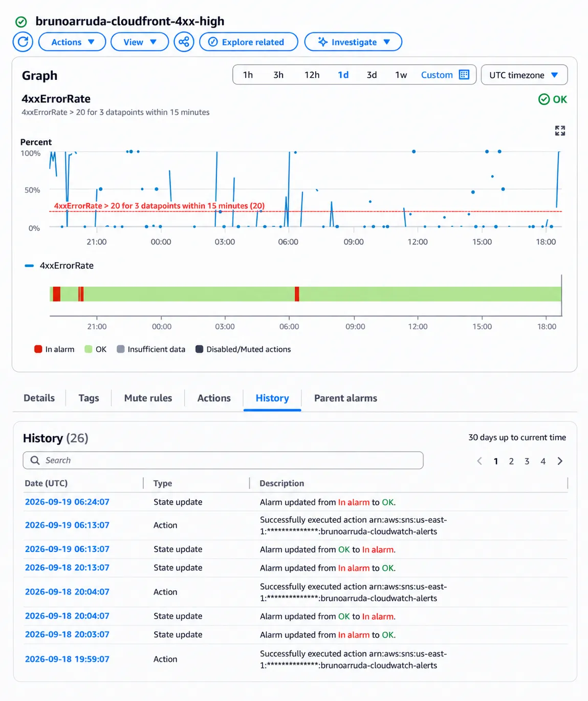Viewport: 588px width, 701px height.
Task: Click the Disabled/Muted actions legend swatch
Action: 199,349
